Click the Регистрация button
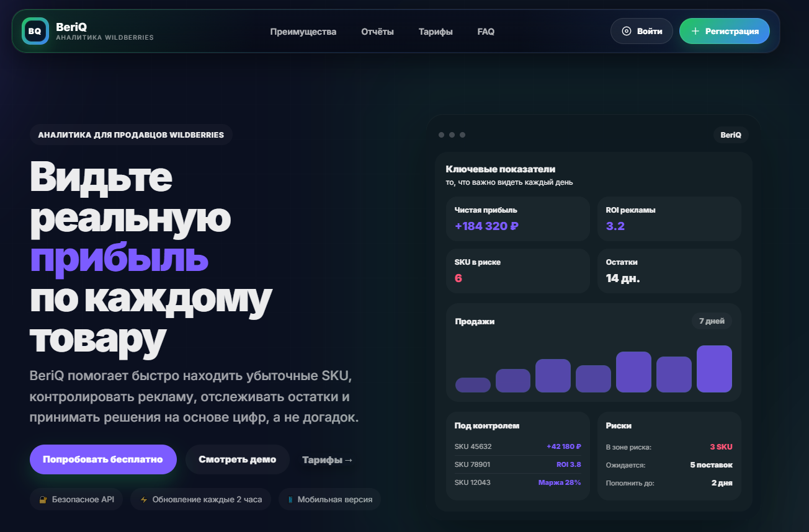Viewport: 809px width, 532px height. [725, 31]
